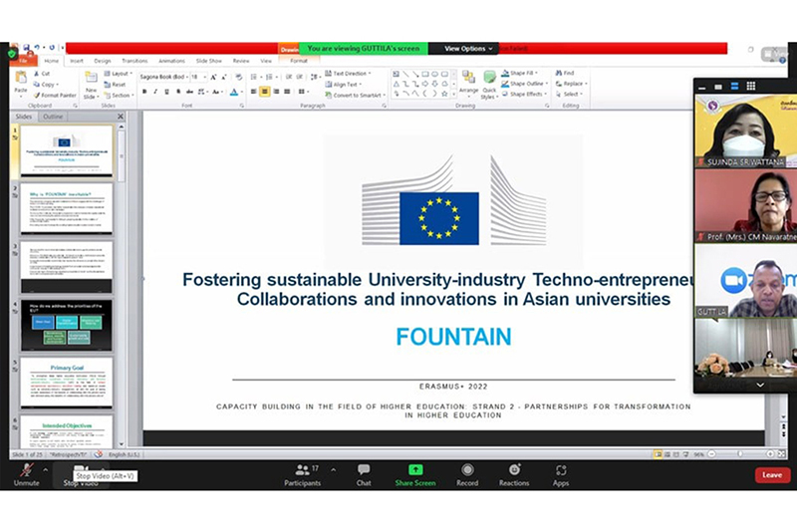Close the slides pane with X
The image size is (797, 532).
pos(121,117)
